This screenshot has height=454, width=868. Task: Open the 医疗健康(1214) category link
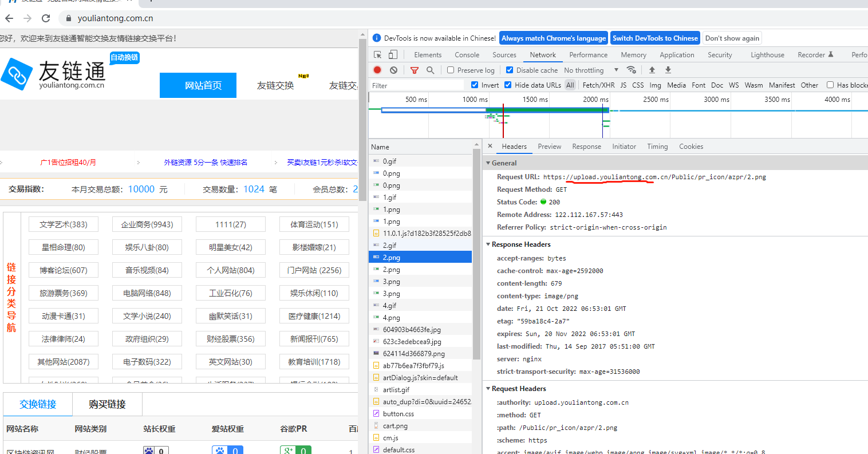tap(314, 316)
